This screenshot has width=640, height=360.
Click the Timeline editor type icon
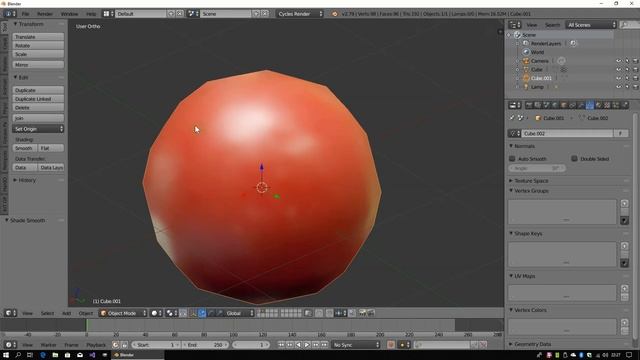(x=10, y=345)
